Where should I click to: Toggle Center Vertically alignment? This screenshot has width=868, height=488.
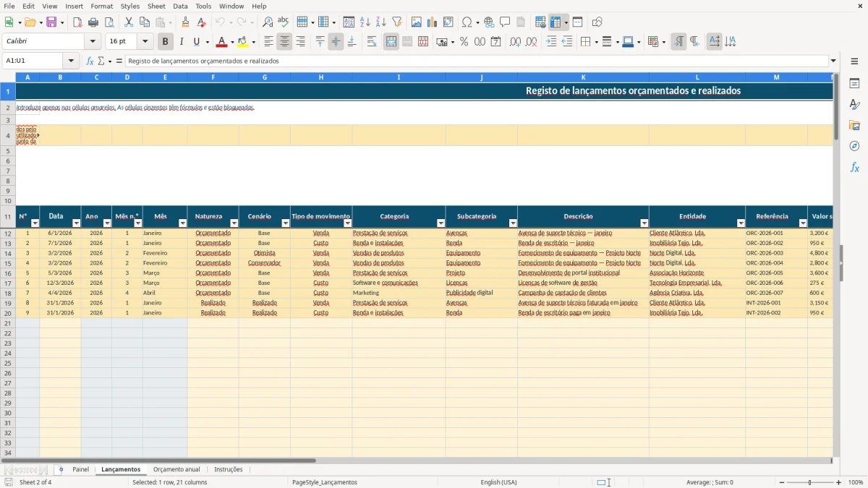[x=336, y=42]
